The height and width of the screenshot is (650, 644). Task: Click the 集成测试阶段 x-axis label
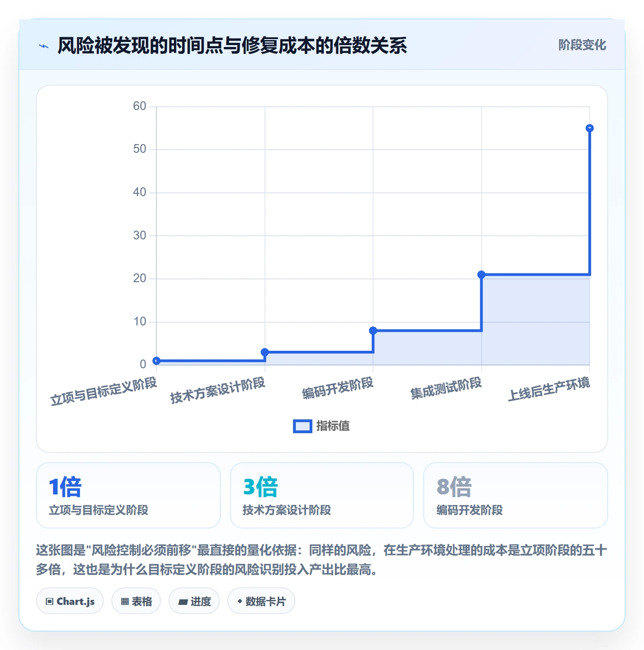coord(446,388)
